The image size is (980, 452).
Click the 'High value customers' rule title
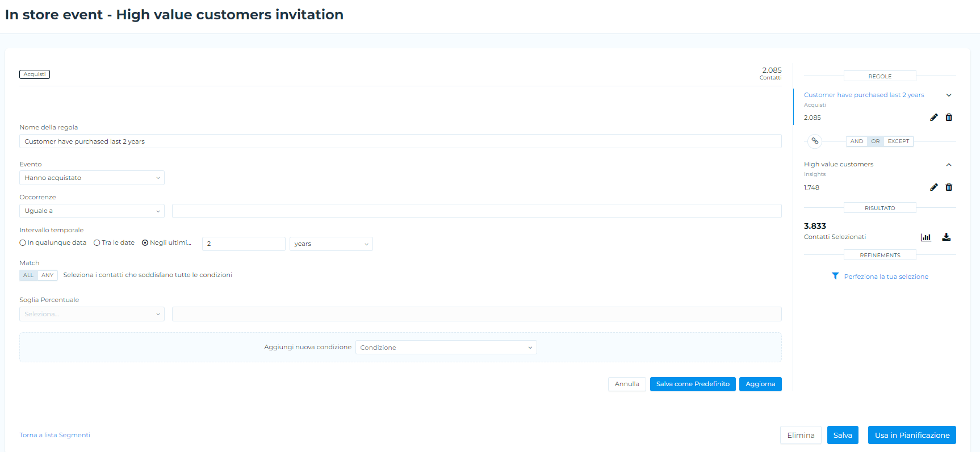839,164
